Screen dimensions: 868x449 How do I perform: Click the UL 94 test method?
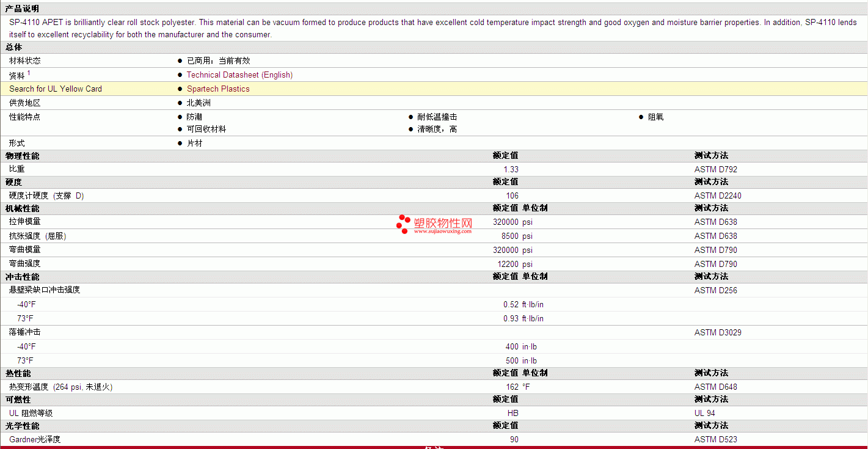click(705, 413)
